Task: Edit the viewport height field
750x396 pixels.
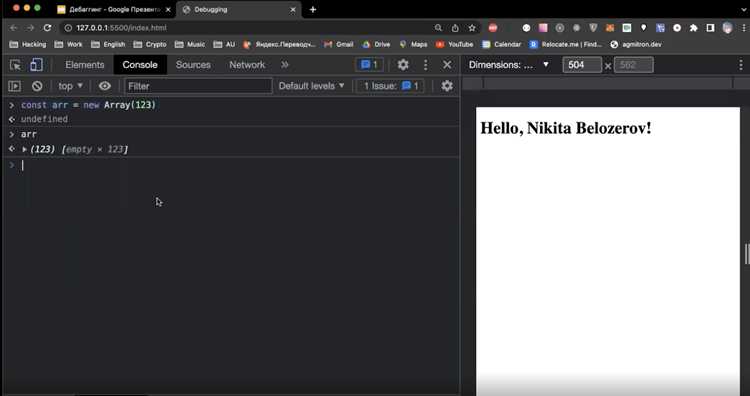Action: (x=633, y=65)
